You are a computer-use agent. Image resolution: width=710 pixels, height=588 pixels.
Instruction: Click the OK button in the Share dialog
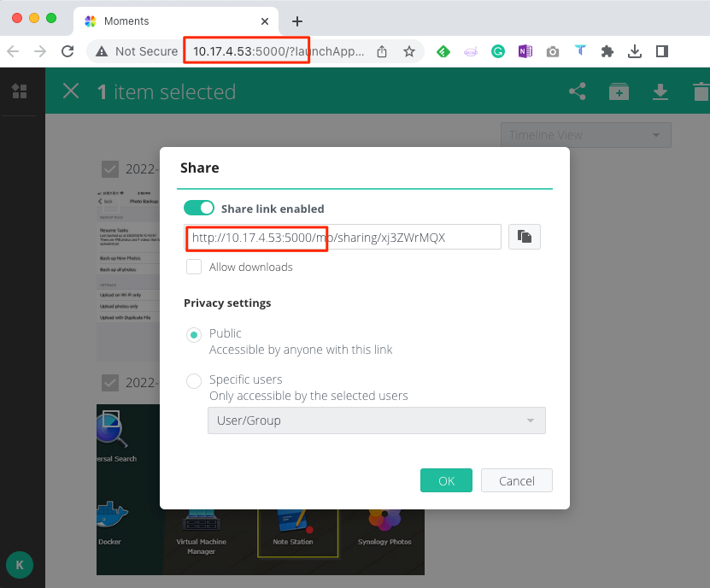[446, 480]
